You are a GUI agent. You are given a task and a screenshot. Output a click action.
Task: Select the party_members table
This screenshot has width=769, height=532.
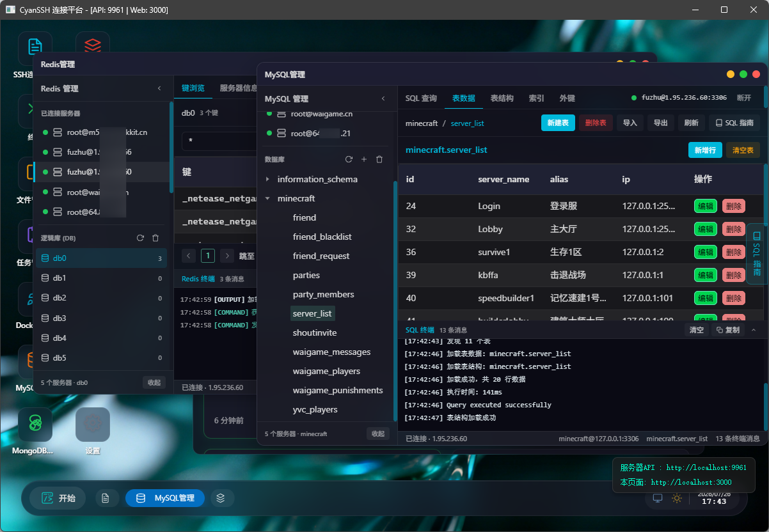[324, 294]
